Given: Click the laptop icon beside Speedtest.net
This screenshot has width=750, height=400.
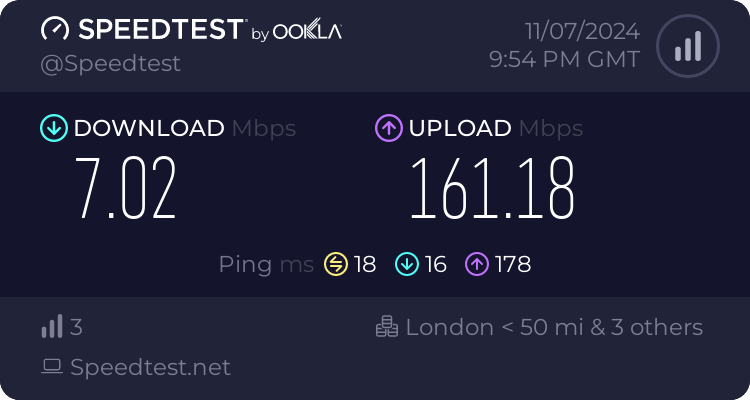Looking at the screenshot, I should click(x=52, y=367).
